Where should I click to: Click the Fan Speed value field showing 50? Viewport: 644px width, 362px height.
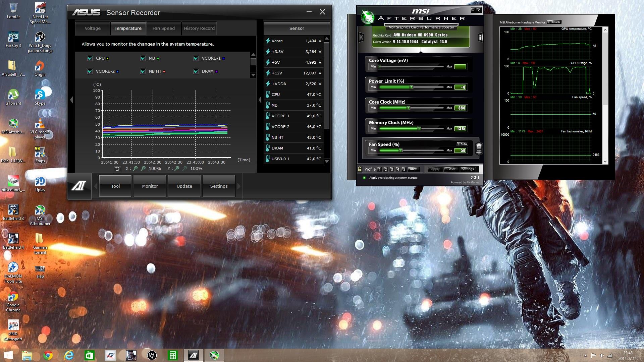pos(460,150)
